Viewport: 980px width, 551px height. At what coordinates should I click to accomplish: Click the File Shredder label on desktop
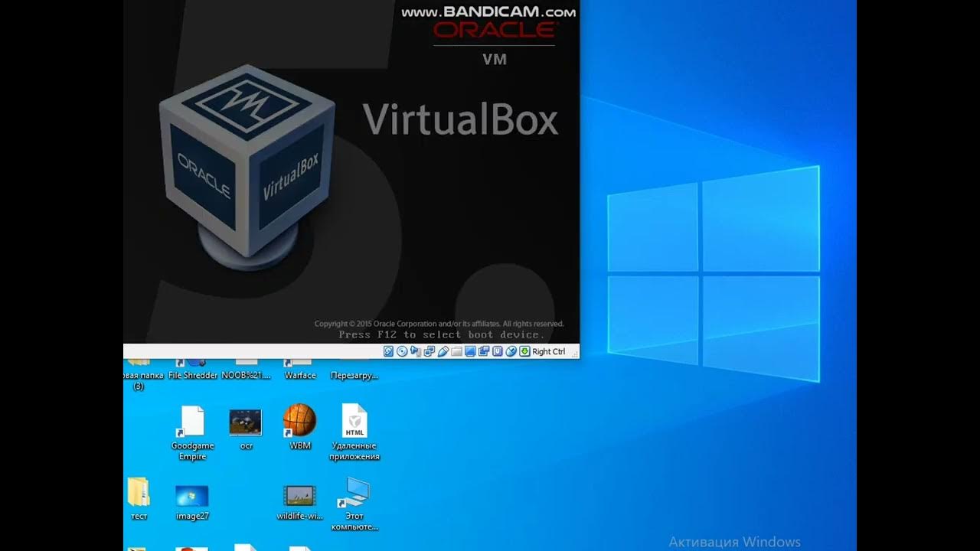tap(193, 376)
